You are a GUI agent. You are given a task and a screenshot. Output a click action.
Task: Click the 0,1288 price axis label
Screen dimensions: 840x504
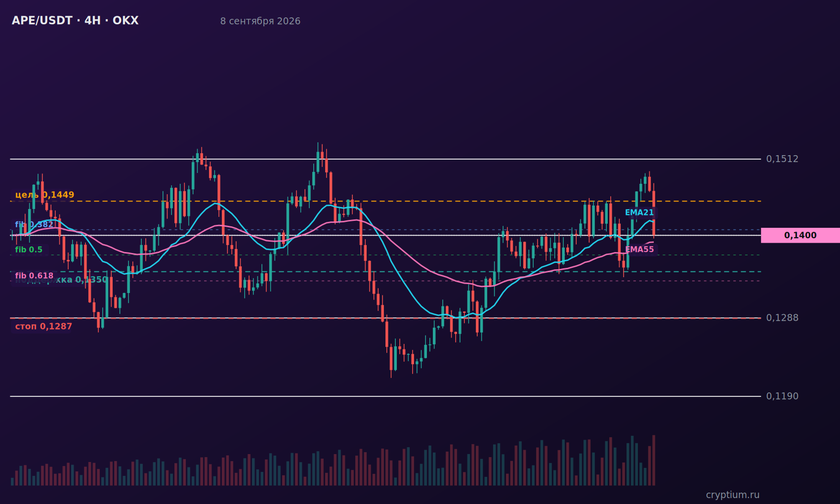point(782,318)
